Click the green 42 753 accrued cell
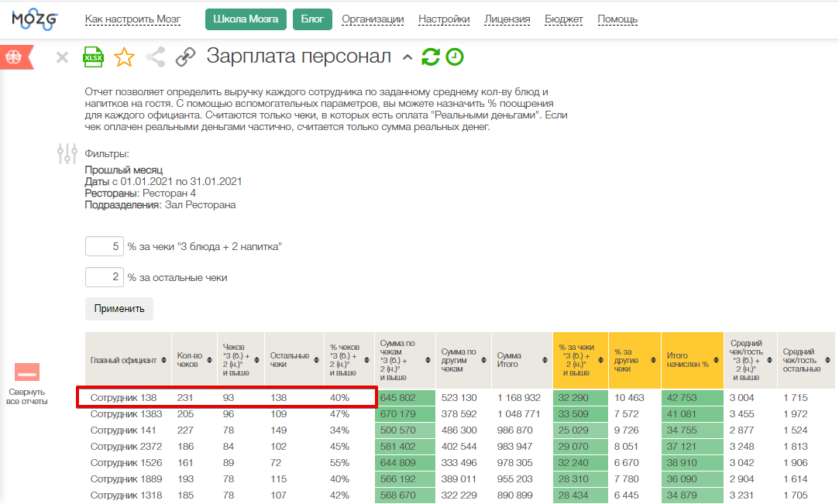The height and width of the screenshot is (504, 839). (x=693, y=398)
